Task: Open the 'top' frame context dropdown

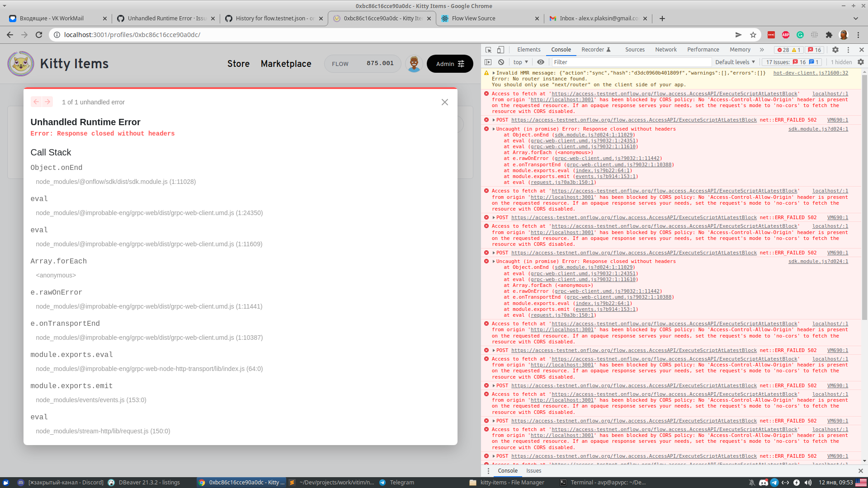Action: [520, 62]
